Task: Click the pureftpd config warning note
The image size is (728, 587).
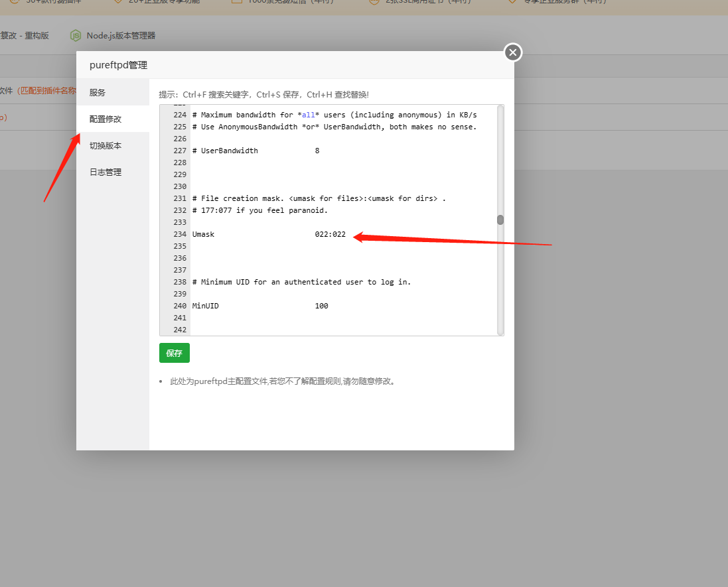Action: pyautogui.click(x=282, y=381)
